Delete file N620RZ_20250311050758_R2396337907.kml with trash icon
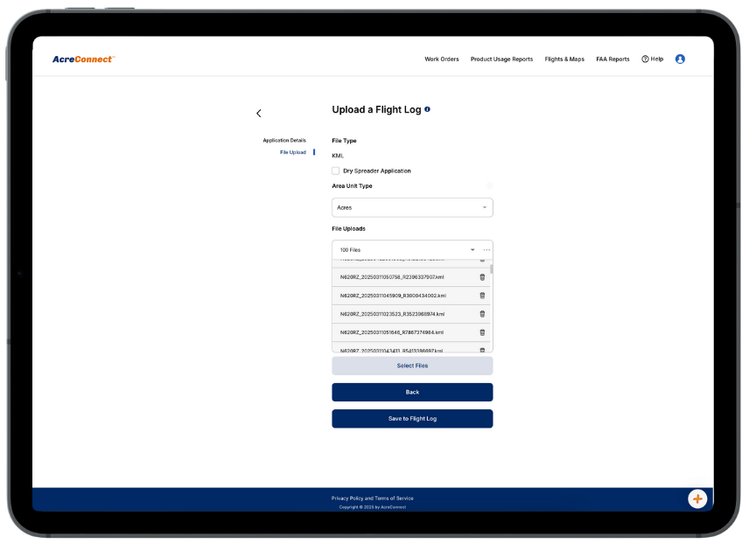756x551 pixels. pos(481,277)
